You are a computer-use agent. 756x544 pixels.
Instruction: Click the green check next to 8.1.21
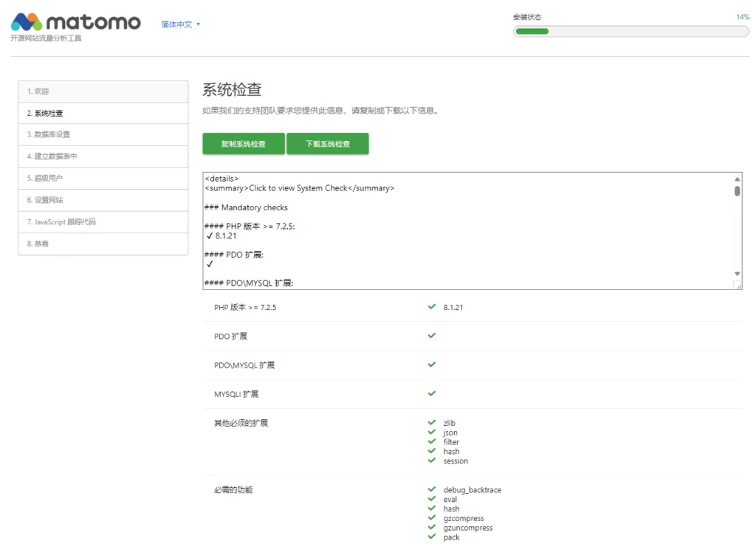point(432,306)
